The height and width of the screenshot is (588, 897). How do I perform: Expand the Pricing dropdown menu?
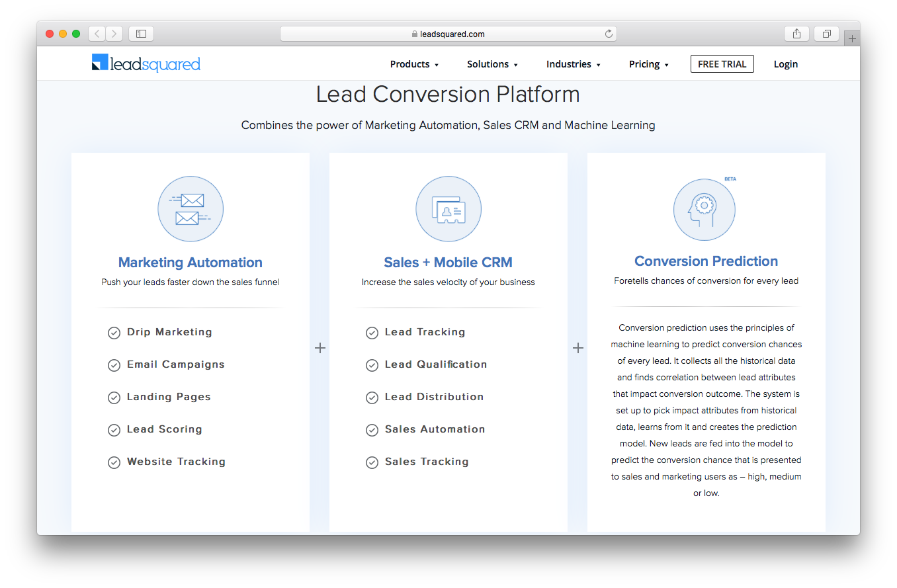click(649, 64)
